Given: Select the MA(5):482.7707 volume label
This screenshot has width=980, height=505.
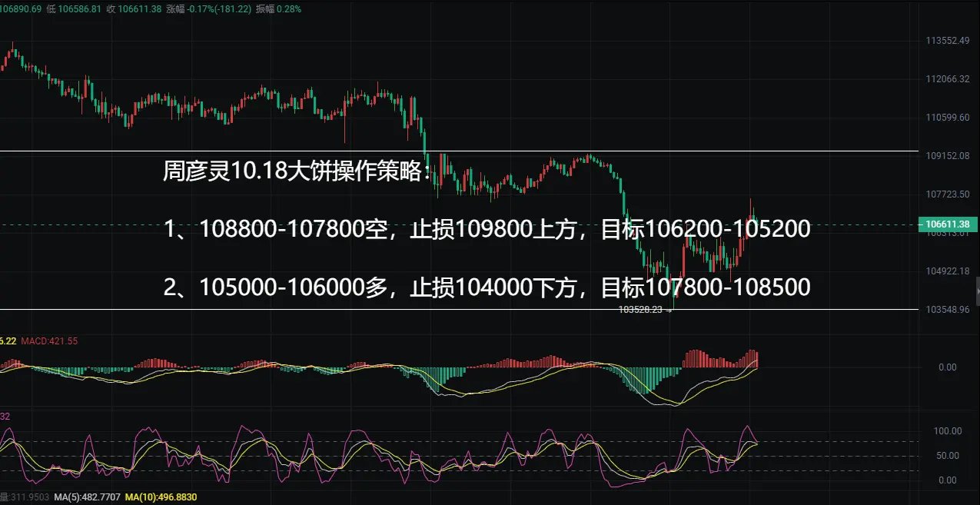Looking at the screenshot, I should [x=88, y=499].
